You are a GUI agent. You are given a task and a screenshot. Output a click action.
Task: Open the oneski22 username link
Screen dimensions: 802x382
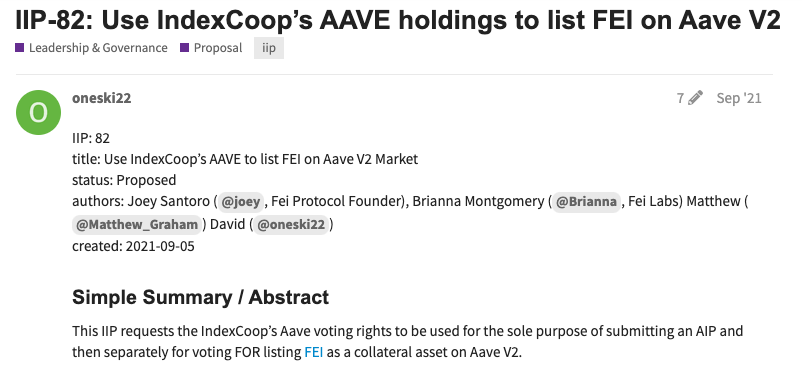pos(102,98)
